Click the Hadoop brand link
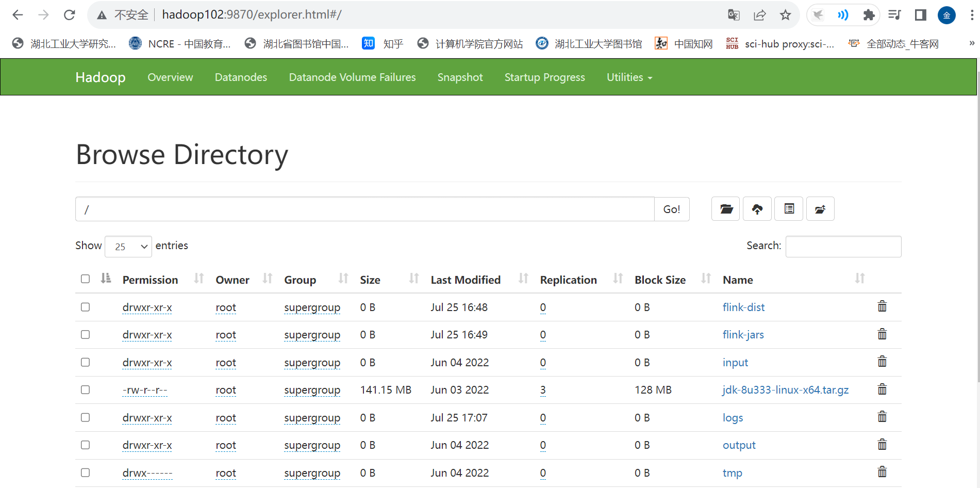980x488 pixels. click(101, 77)
